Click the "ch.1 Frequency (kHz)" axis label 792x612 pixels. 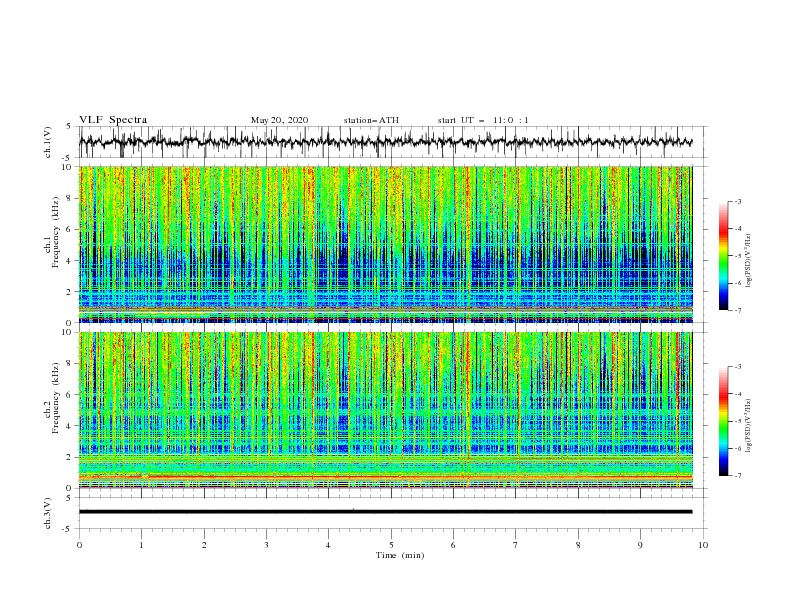pos(53,232)
